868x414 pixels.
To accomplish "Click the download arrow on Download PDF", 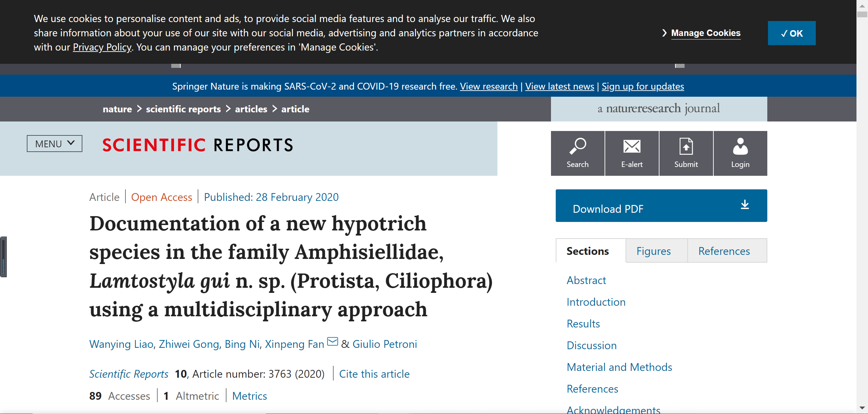I will [745, 205].
